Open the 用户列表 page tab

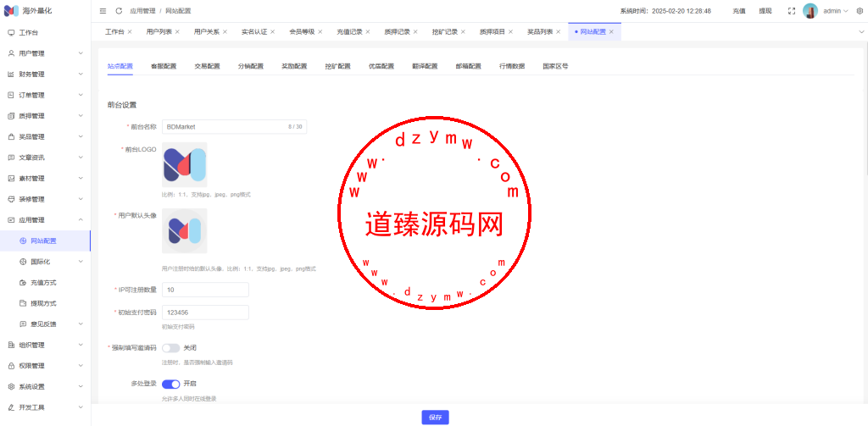[159, 32]
